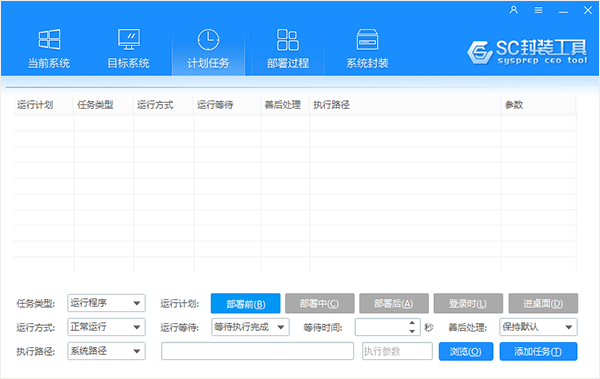Click the 任务类型 column header
This screenshot has width=600, height=379.
(x=103, y=105)
